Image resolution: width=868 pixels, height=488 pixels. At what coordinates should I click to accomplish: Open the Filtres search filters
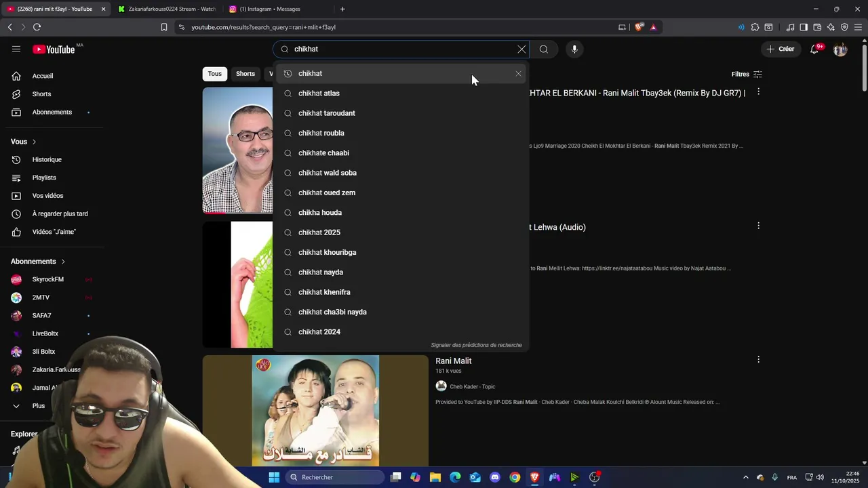point(747,75)
